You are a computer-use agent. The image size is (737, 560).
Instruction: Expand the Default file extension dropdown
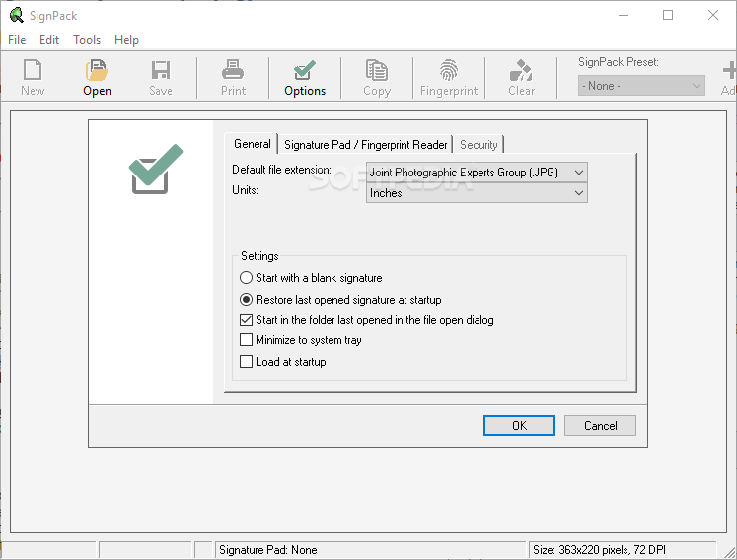click(x=477, y=173)
